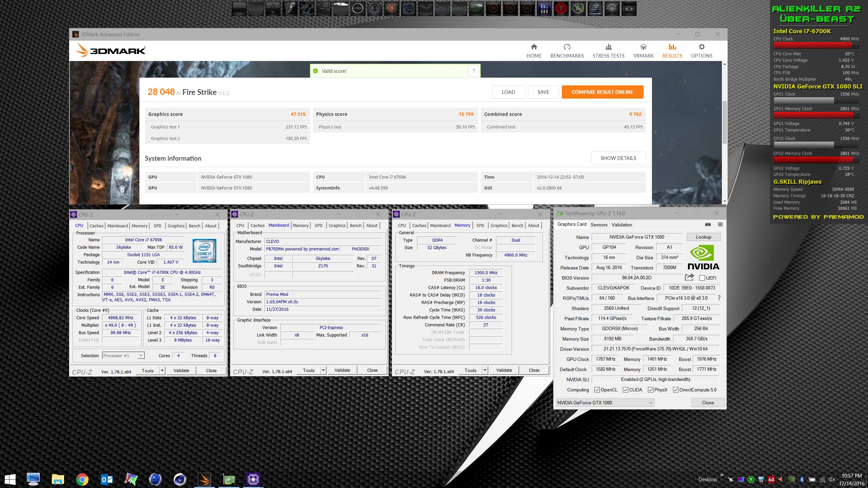The image size is (868, 488).
Task: Open the RESULTS section in 3DMark
Action: pos(672,51)
